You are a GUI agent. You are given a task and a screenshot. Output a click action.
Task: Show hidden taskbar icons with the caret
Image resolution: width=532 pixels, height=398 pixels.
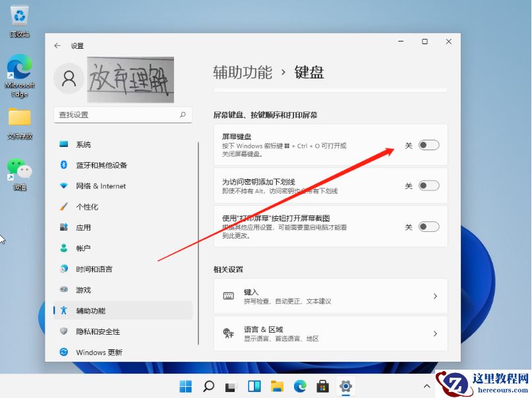(427, 385)
